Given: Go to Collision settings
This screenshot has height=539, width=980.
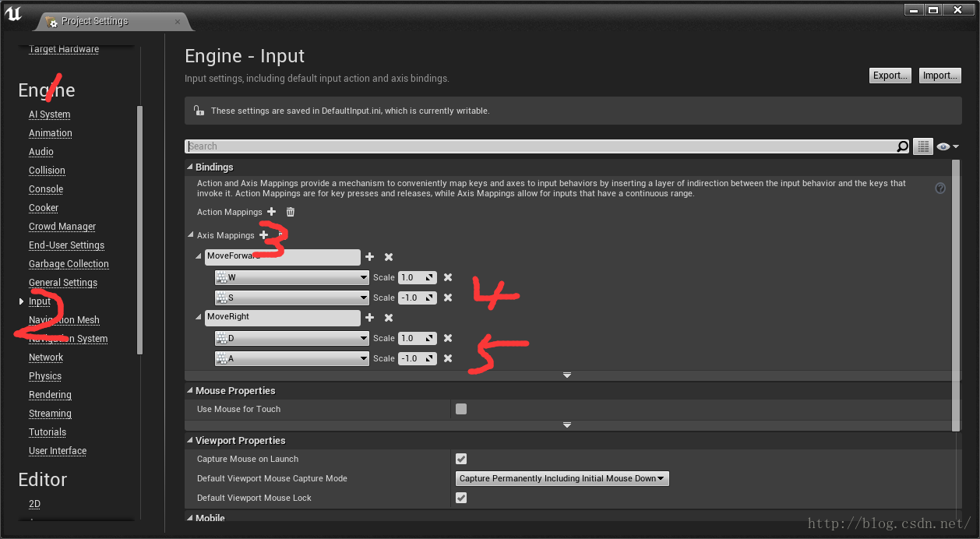Looking at the screenshot, I should click(47, 171).
